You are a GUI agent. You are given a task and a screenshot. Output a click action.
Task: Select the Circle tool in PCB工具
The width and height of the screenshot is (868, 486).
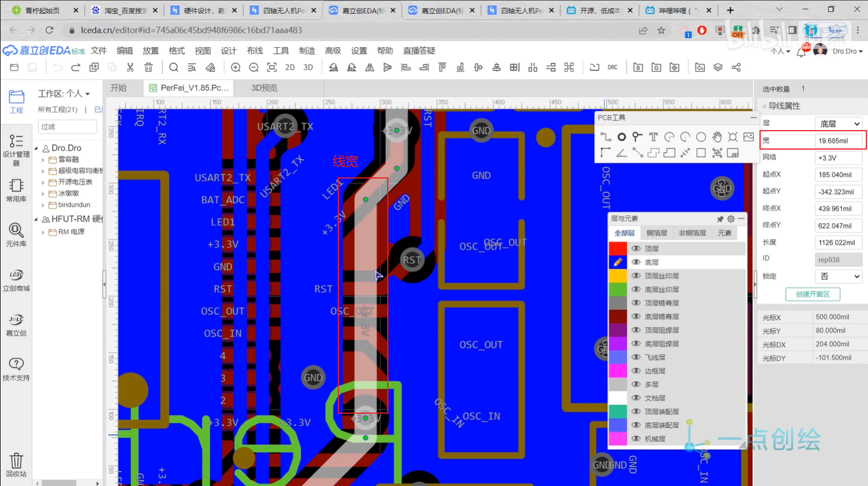(701, 137)
